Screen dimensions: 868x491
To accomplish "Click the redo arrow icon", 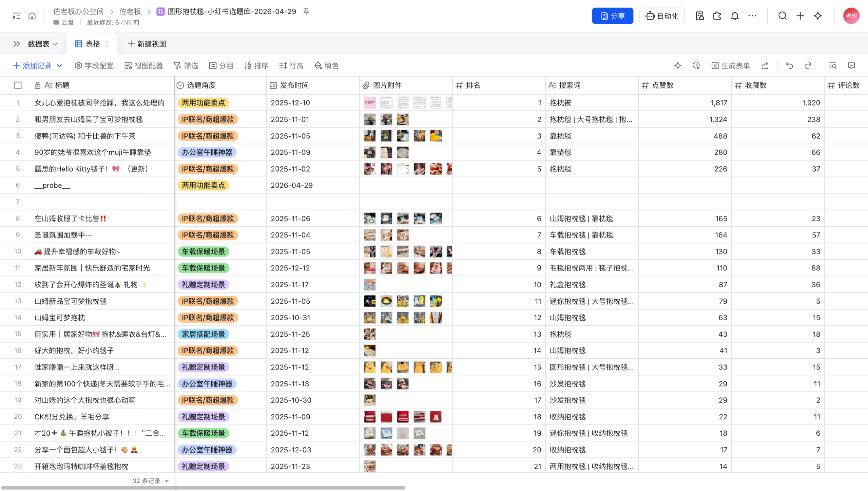I will click(808, 66).
